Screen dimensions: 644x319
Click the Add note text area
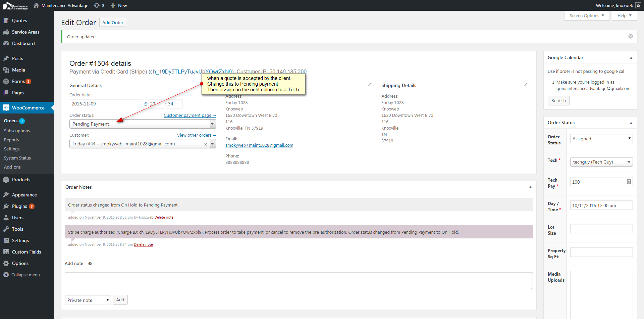tap(299, 281)
